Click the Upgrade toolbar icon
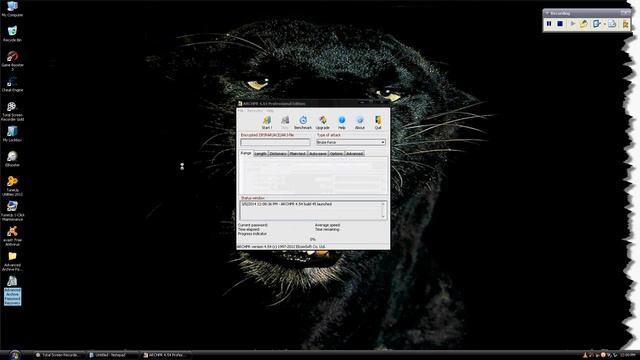Viewport: 640px width, 360px height. (x=322, y=122)
